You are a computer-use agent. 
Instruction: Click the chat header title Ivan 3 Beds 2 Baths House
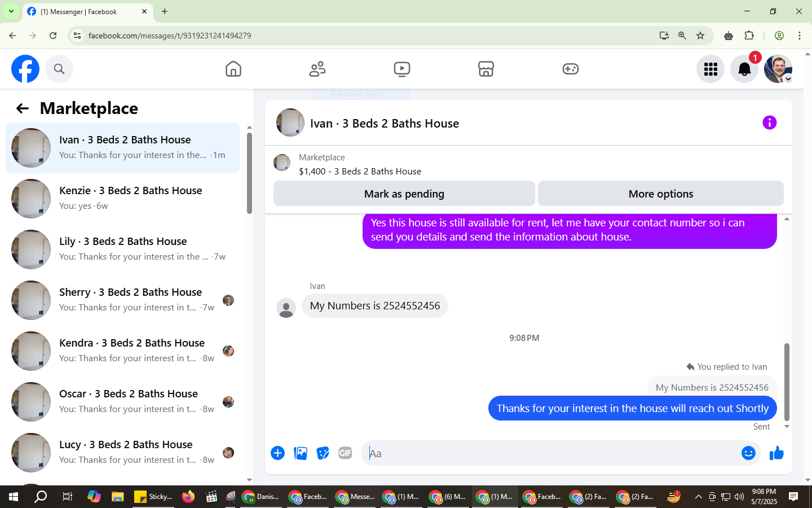coord(385,124)
